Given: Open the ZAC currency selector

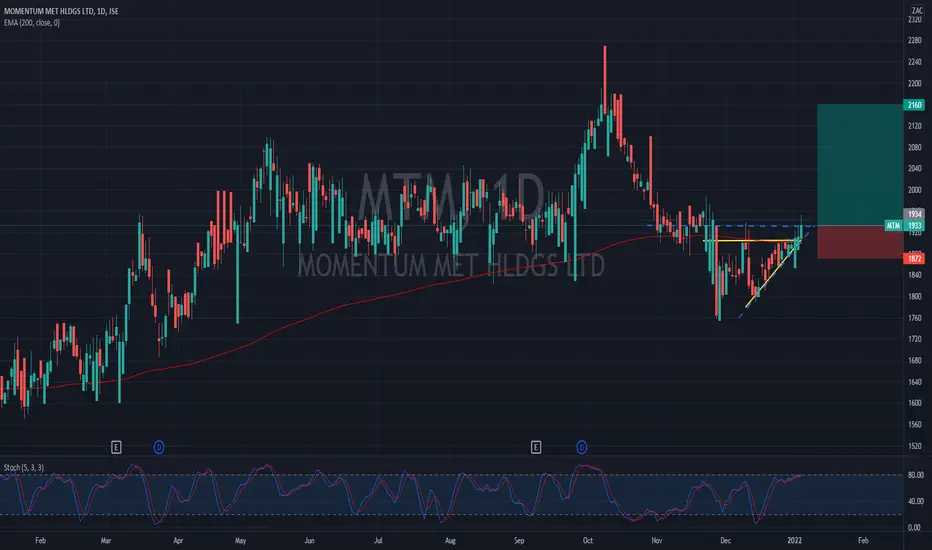Looking at the screenshot, I should click(917, 11).
